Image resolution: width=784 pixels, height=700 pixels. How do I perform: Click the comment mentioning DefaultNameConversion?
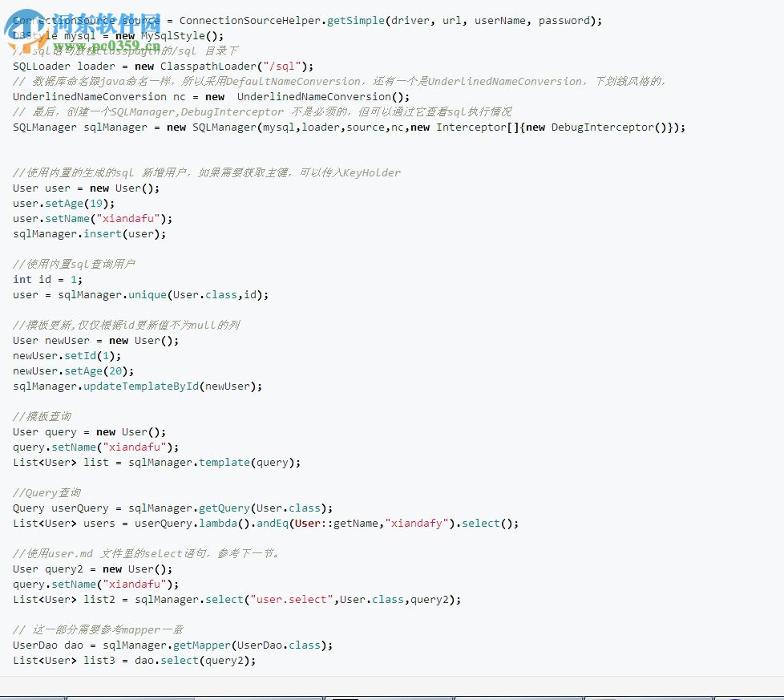click(340, 82)
